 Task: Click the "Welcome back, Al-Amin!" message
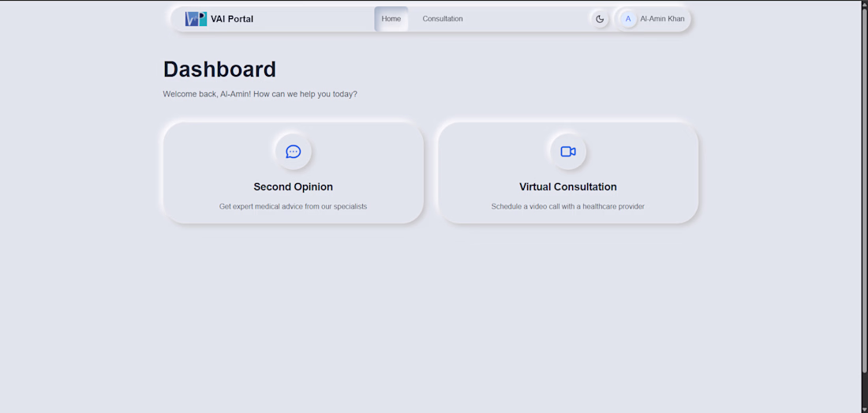click(260, 94)
